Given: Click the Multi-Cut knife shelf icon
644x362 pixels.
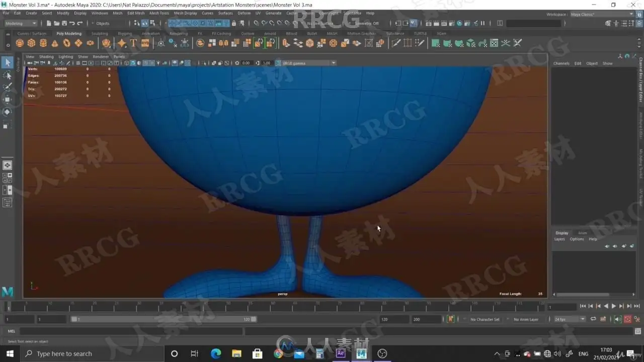Looking at the screenshot, I should pyautogui.click(x=396, y=43).
